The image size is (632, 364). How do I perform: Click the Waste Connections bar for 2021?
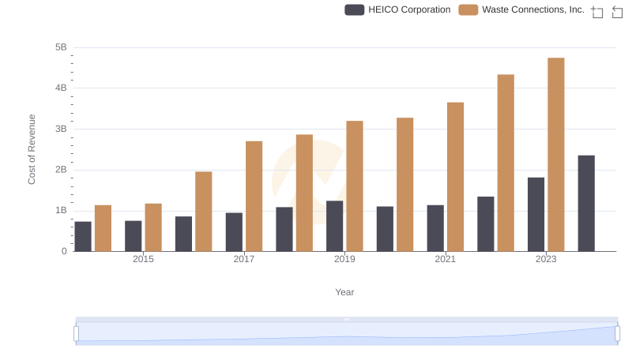[455, 177]
